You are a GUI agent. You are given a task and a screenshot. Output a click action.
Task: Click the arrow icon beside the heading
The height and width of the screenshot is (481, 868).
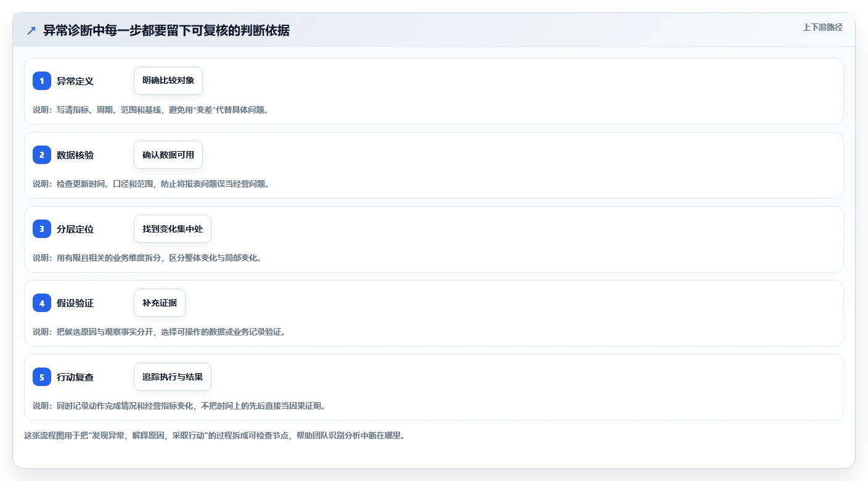pos(31,30)
